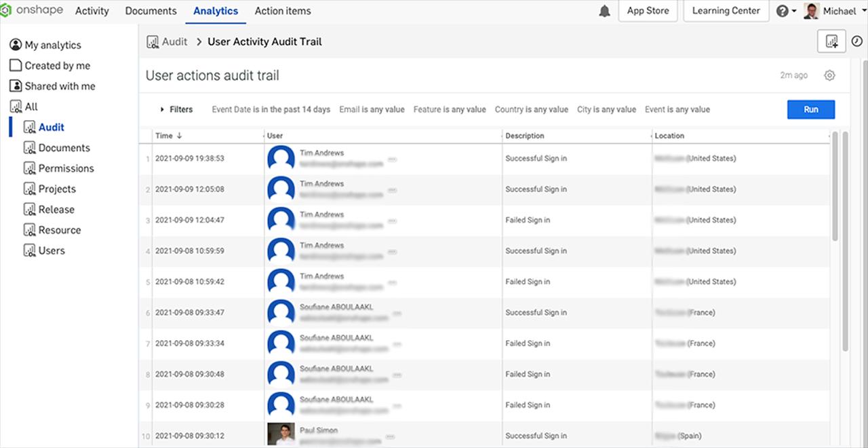Select Shared with me in sidebar

[x=60, y=86]
